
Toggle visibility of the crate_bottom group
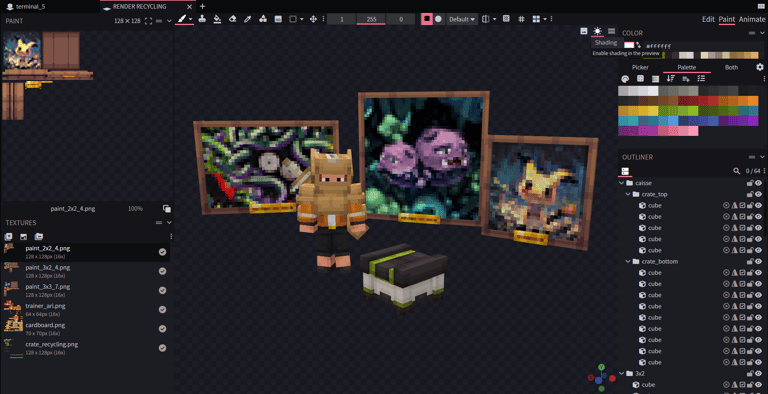point(759,261)
